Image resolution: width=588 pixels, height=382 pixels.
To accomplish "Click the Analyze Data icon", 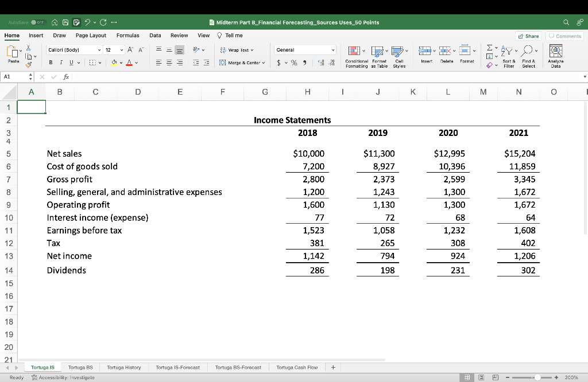I will click(555, 50).
